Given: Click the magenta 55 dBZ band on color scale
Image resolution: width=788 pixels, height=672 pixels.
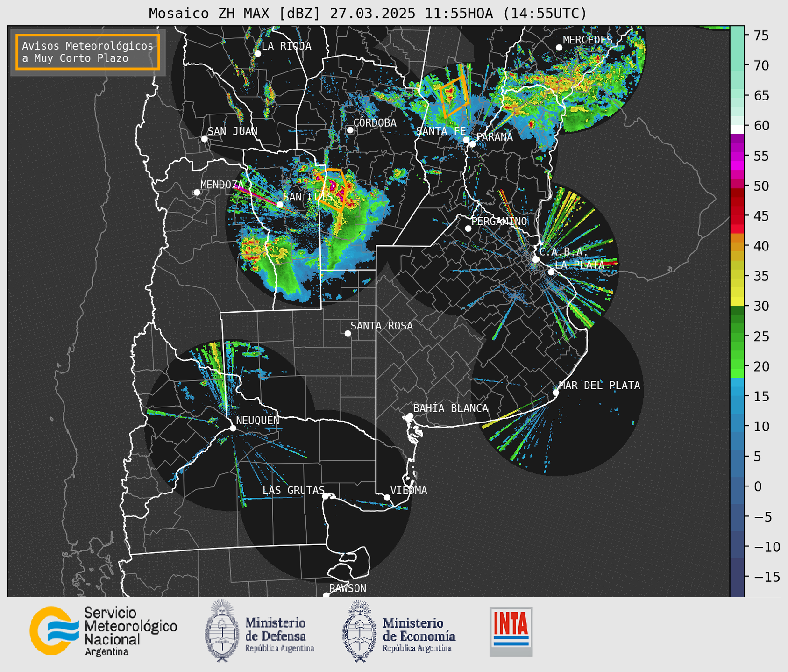Looking at the screenshot, I should pyautogui.click(x=737, y=156).
